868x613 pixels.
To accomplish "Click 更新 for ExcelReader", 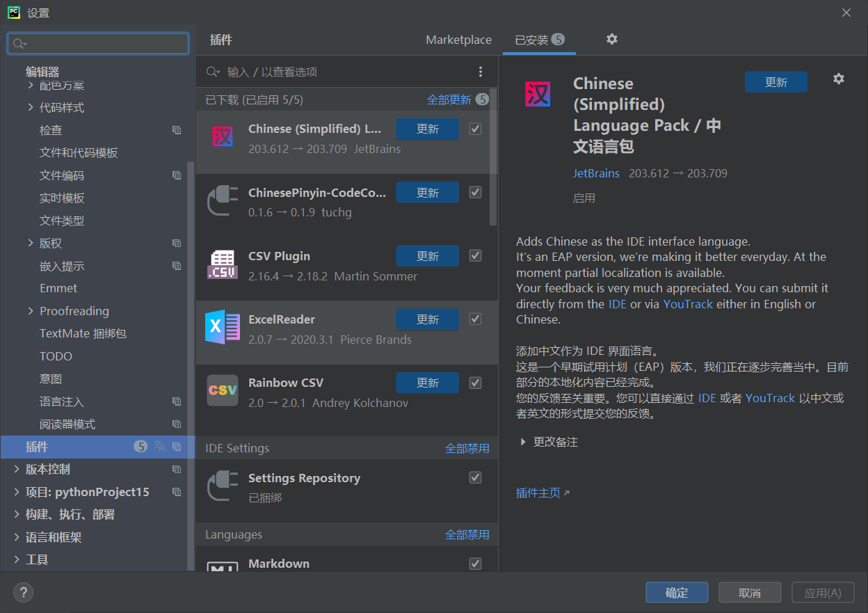I will [x=428, y=319].
